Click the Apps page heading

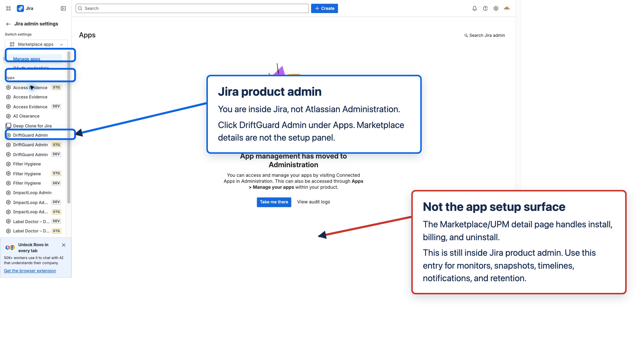coord(87,35)
